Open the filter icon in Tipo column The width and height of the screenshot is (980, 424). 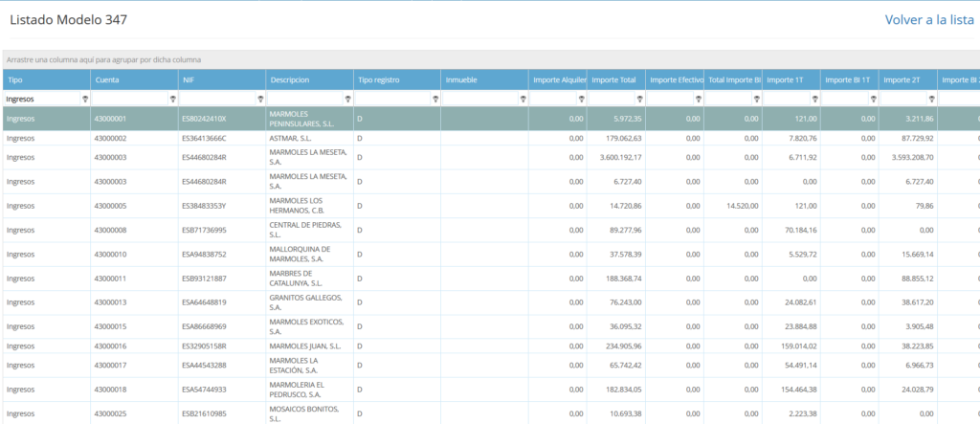click(x=85, y=99)
